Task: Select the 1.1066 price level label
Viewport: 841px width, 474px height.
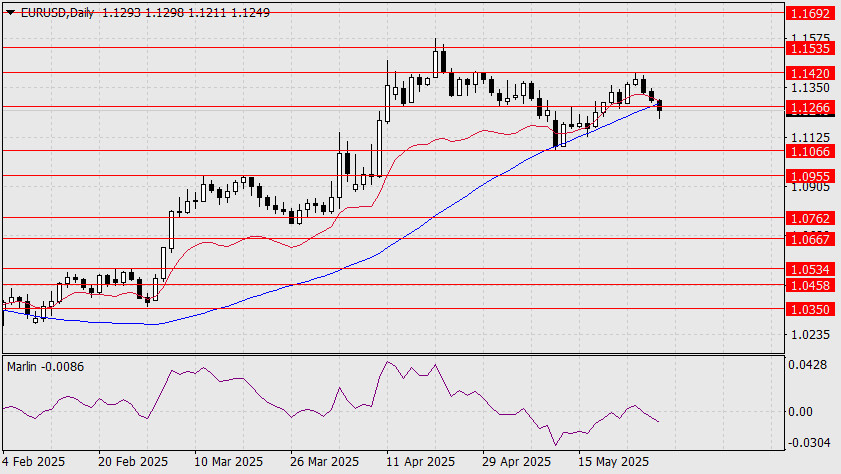Action: pyautogui.click(x=810, y=151)
